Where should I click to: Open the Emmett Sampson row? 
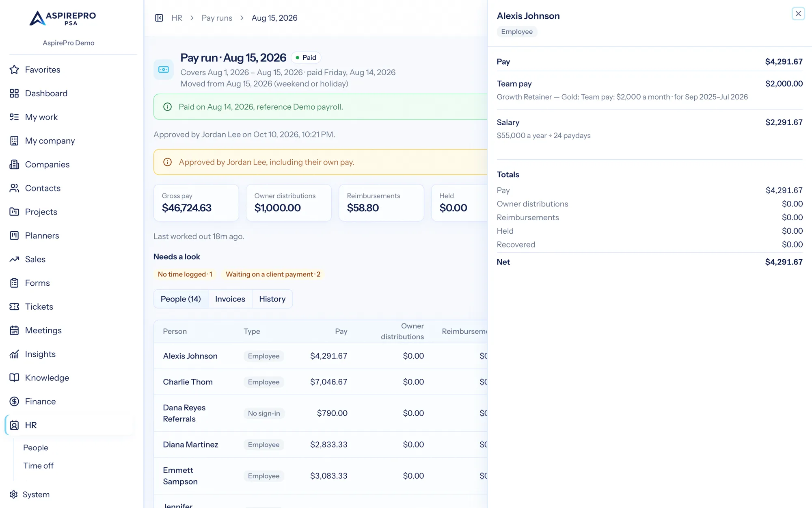321,476
